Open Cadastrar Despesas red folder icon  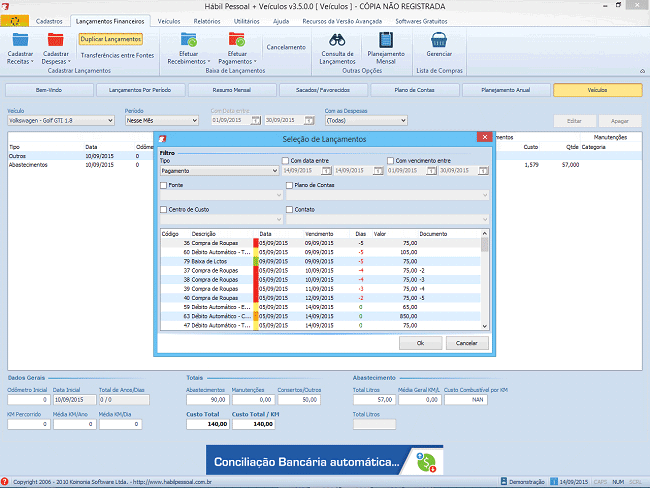[56, 40]
